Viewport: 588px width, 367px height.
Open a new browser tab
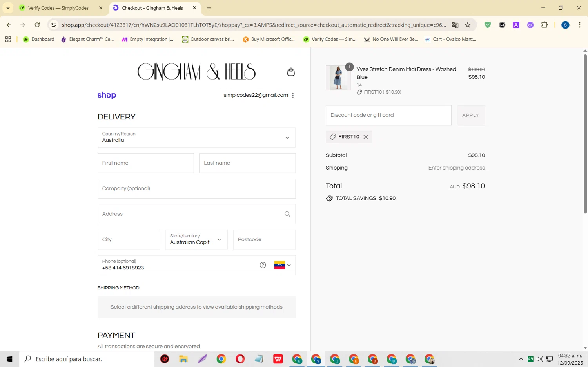click(209, 8)
